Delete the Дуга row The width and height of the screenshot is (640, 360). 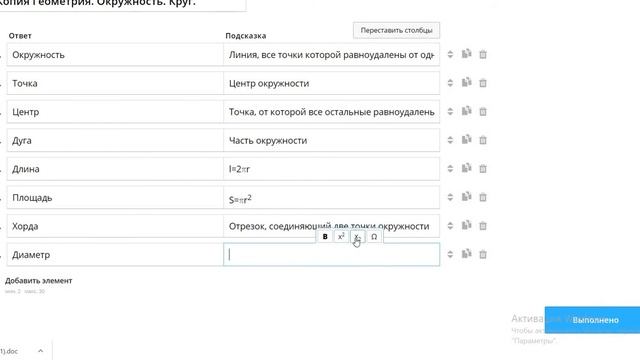click(x=483, y=140)
